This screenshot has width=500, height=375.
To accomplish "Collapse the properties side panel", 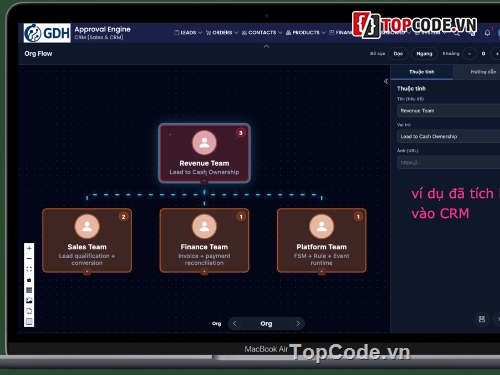I will (x=386, y=81).
